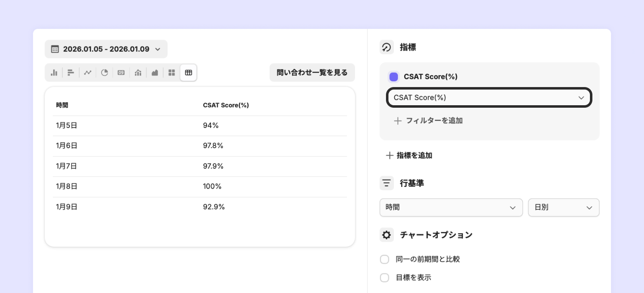The width and height of the screenshot is (644, 293).
Task: Open the date range picker 2026.01.05 - 2026.01.09
Action: coord(106,49)
